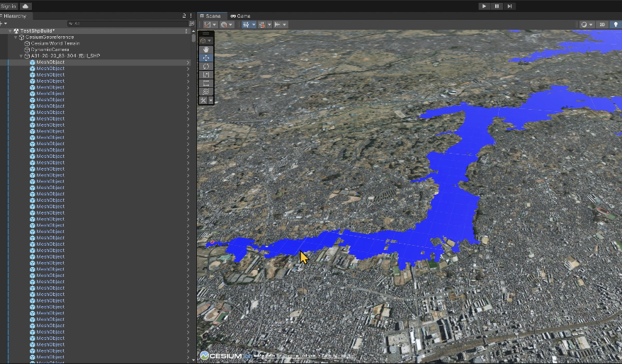Image resolution: width=622 pixels, height=364 pixels.
Task: Switch to the Game tab
Action: point(240,16)
